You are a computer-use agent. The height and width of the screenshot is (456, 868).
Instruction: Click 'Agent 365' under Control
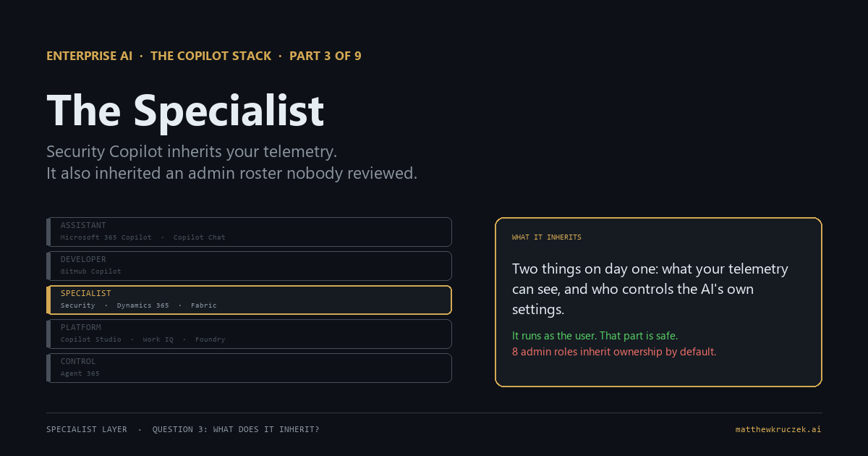point(80,373)
